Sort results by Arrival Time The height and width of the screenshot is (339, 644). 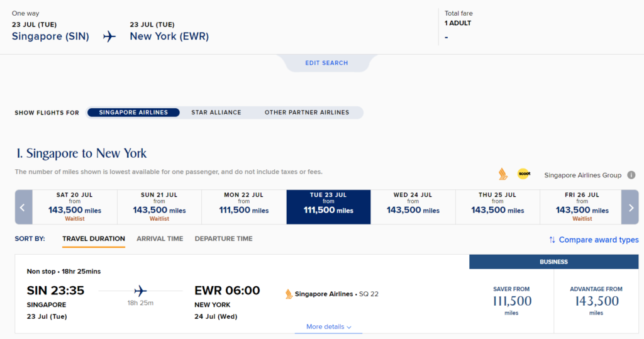coord(160,239)
